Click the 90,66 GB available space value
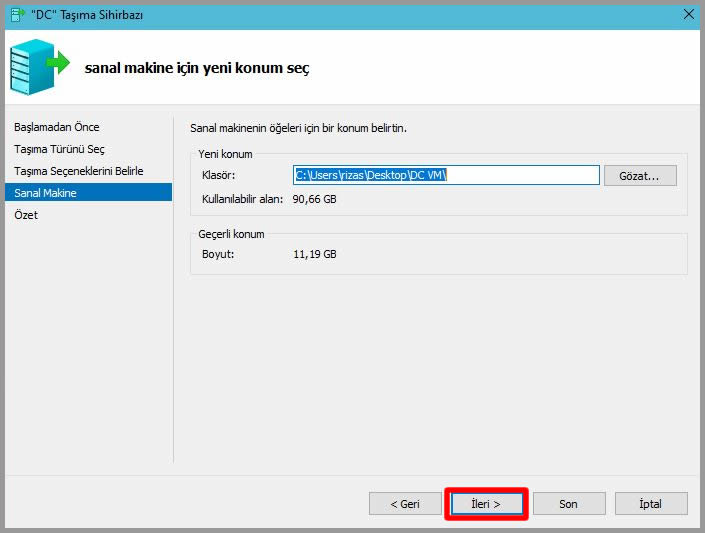 pos(315,199)
